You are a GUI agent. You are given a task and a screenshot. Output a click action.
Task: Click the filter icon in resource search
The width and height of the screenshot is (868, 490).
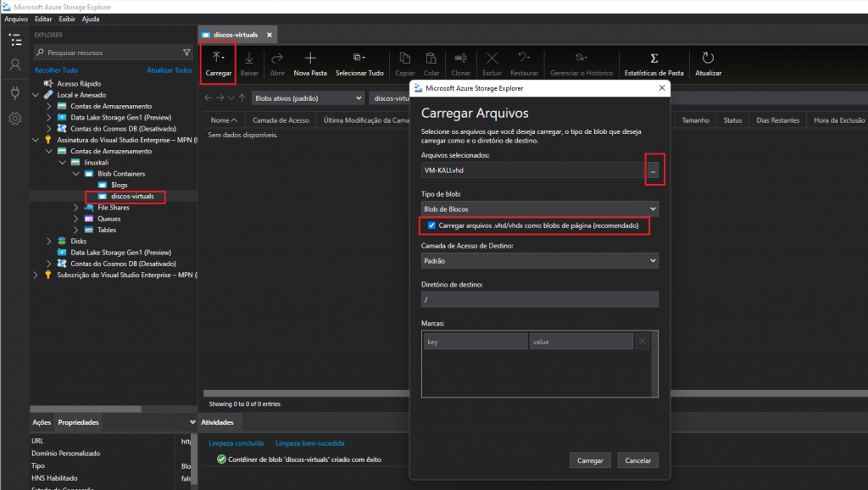(x=186, y=53)
